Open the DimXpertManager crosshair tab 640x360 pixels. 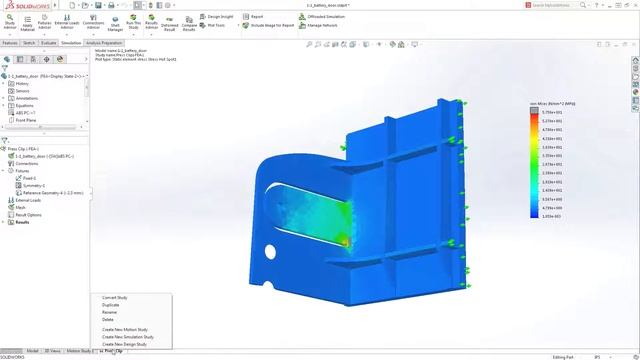47,59
